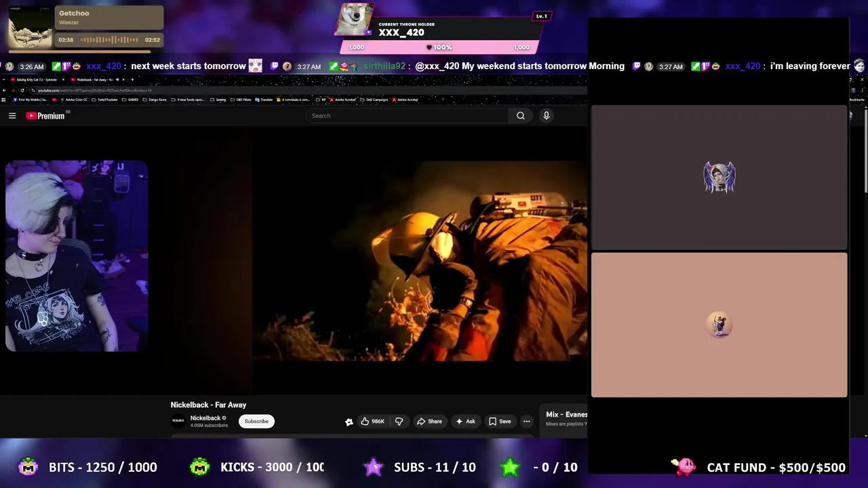Viewport: 868px width, 488px height.
Task: Open the browser apps grid icon
Action: coord(4,100)
